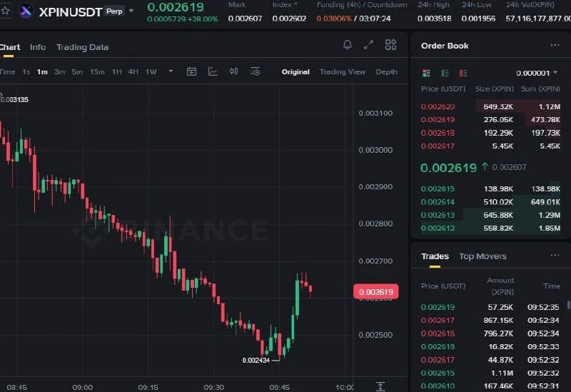This screenshot has width=571, height=392.
Task: Click the 24h Low 0.001956 value
Action: [478, 19]
